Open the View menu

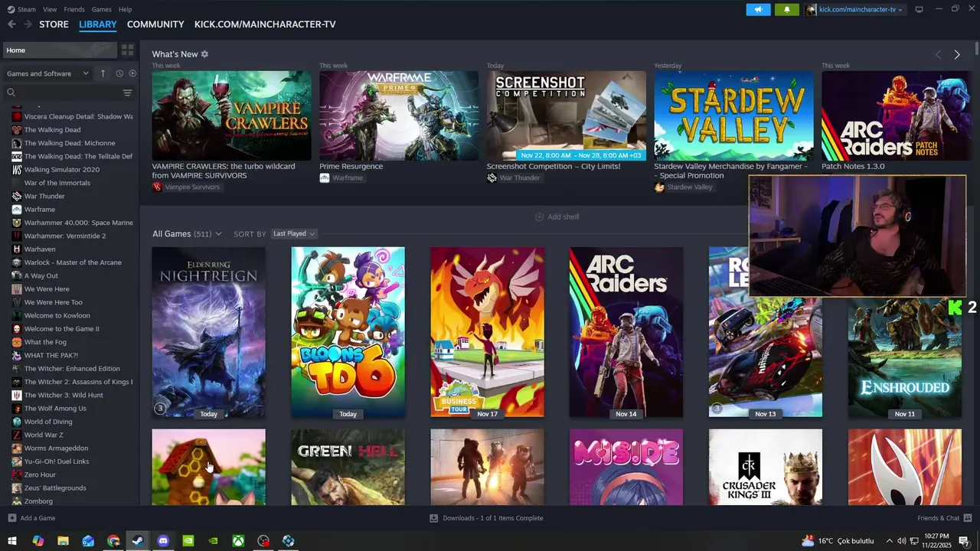[50, 9]
